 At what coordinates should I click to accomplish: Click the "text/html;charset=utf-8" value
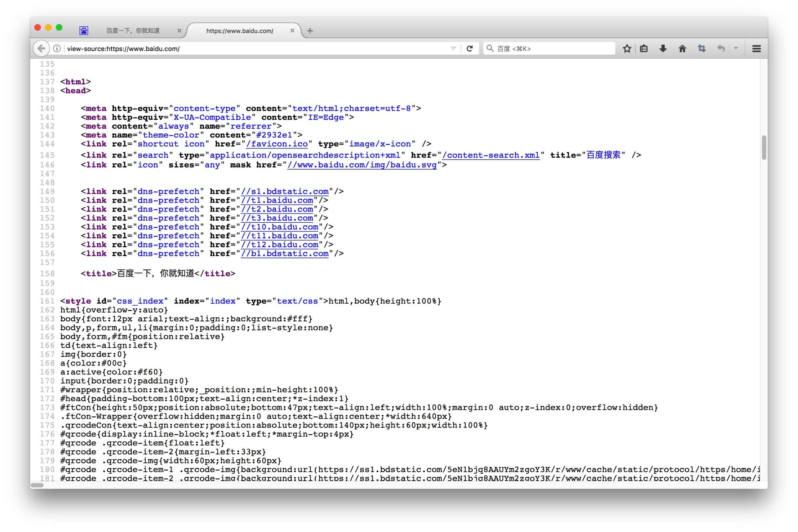coord(352,109)
